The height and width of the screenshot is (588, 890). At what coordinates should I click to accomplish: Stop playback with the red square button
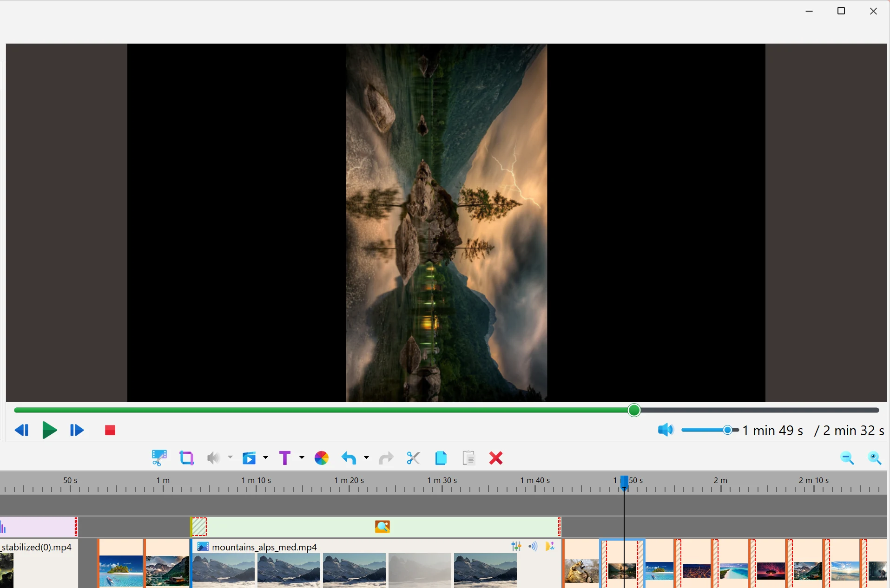click(x=110, y=431)
